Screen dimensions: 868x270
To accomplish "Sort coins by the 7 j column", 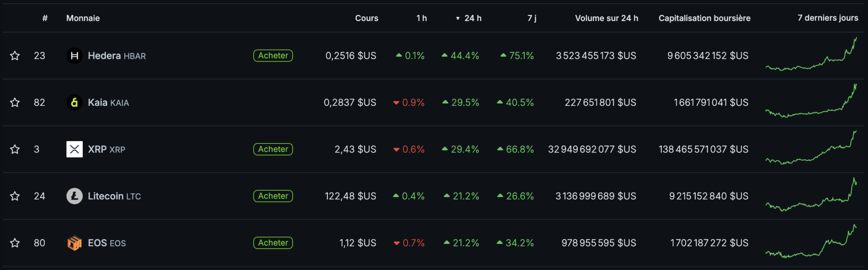I will tap(532, 18).
